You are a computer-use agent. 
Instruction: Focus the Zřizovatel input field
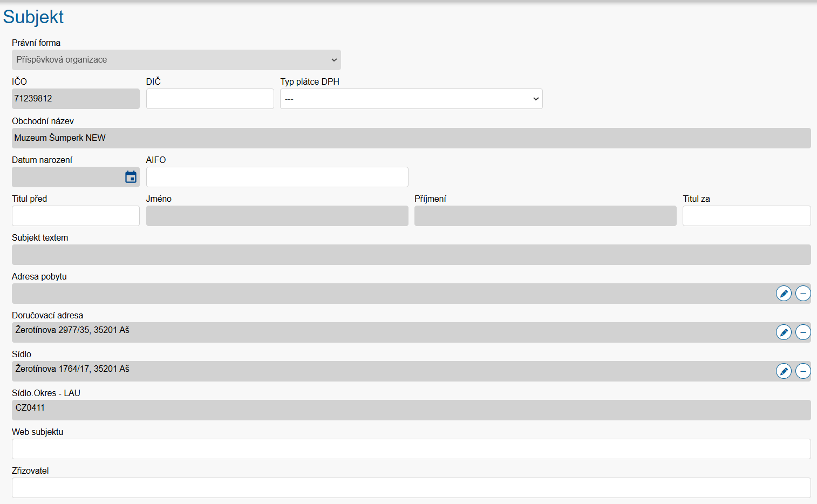pos(411,488)
